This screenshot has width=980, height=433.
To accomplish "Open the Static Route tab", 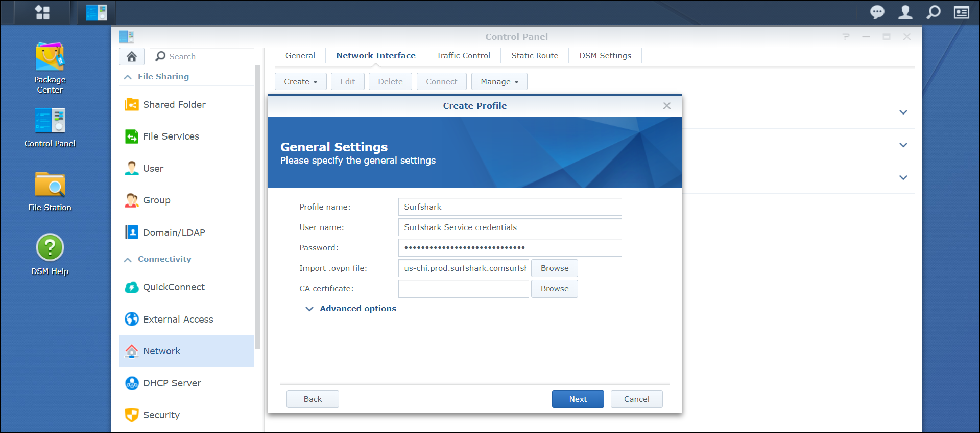I will (535, 56).
